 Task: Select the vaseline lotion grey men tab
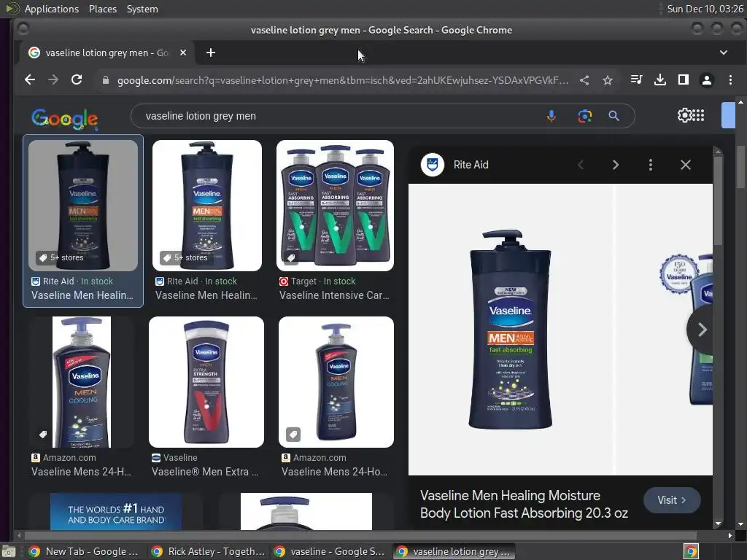point(107,52)
